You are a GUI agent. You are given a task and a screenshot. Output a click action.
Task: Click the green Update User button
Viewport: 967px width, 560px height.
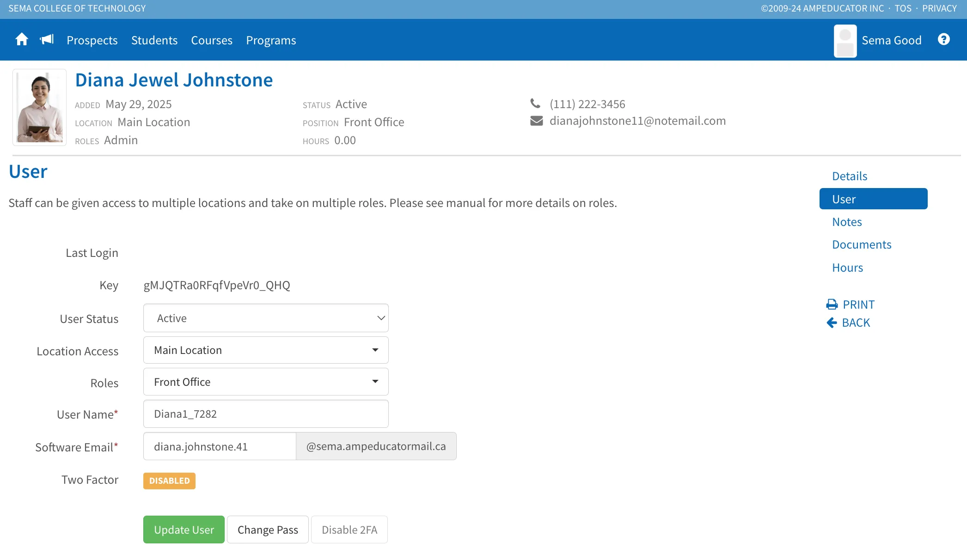coord(184,530)
